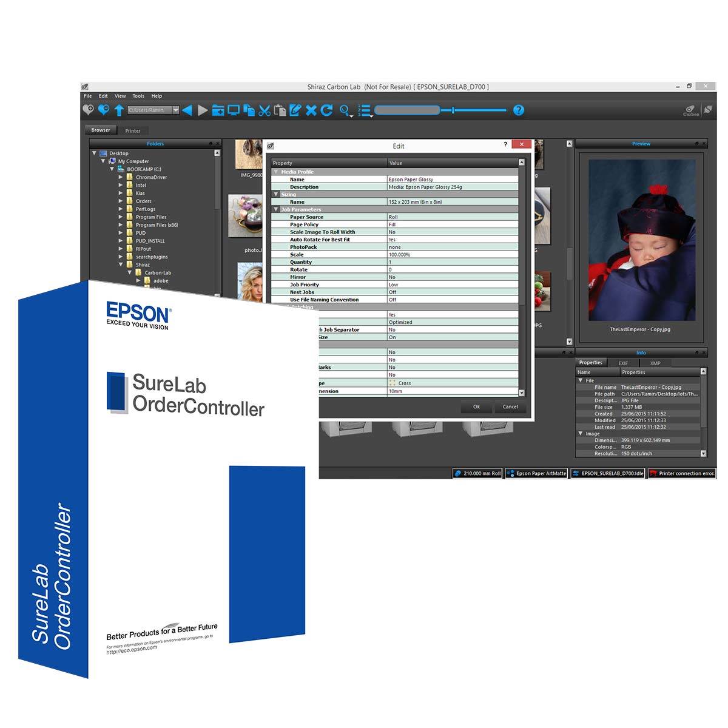Open the magnifier search options icon
Screen dimensions: 728x728
pos(345,110)
